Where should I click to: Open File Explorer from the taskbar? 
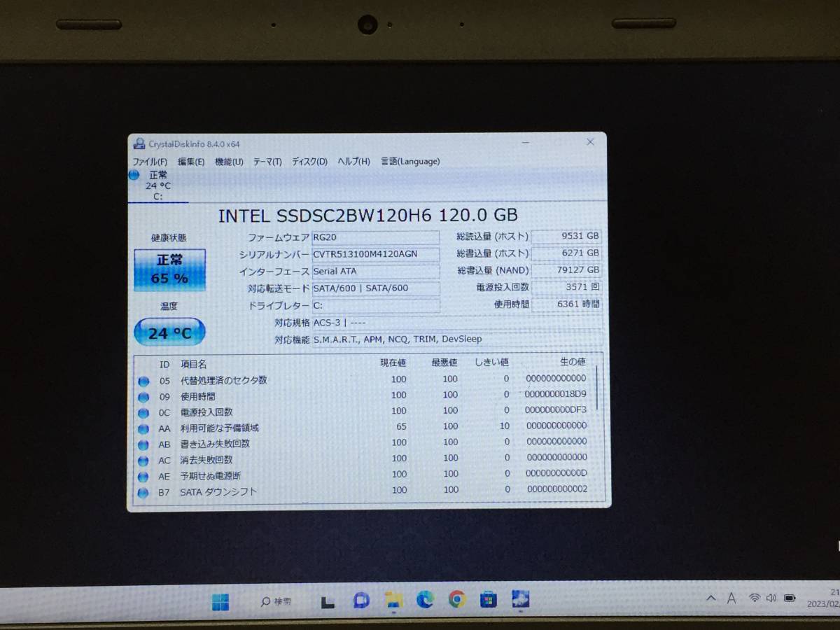394,600
